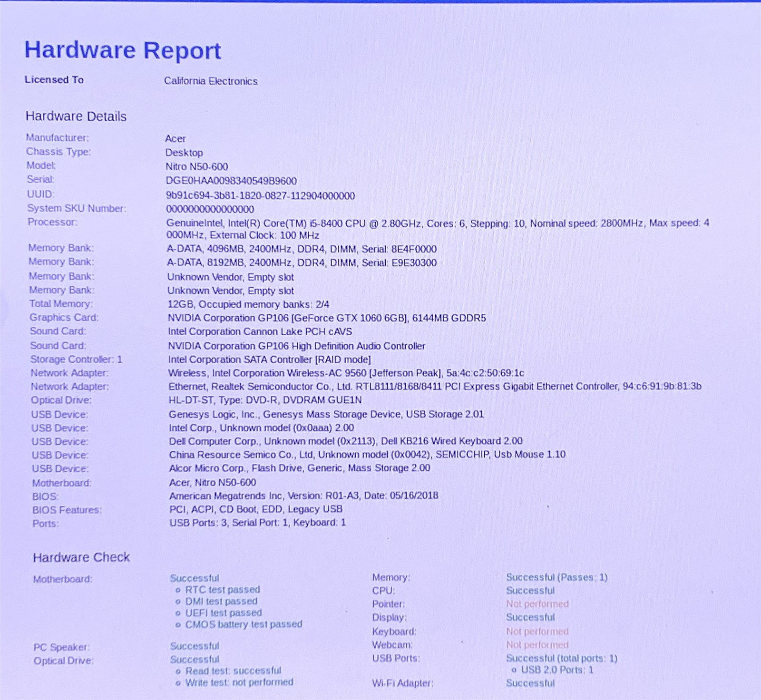Click System SKU Number value of zeros
Image resolution: width=761 pixels, height=700 pixels.
210,209
